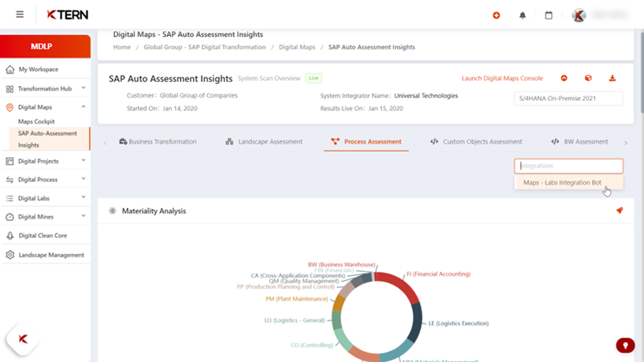Open Maps Cockpit in sidebar
Image resolution: width=644 pixels, height=362 pixels.
coord(36,122)
